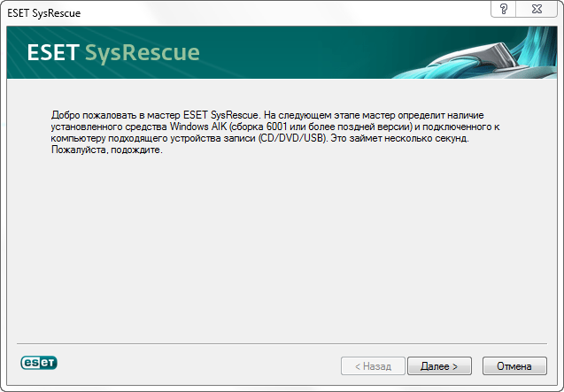Click the words Добро пожаловать in the text
The height and width of the screenshot is (392, 564).
90,116
